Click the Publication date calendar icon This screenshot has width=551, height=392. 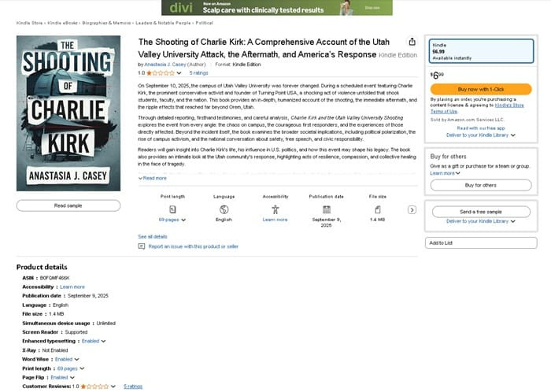coord(326,209)
